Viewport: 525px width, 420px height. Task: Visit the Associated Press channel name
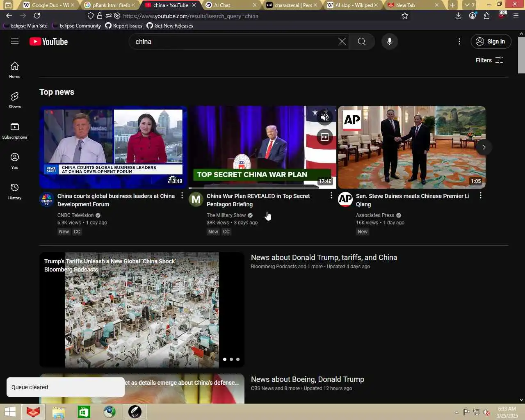click(x=375, y=215)
